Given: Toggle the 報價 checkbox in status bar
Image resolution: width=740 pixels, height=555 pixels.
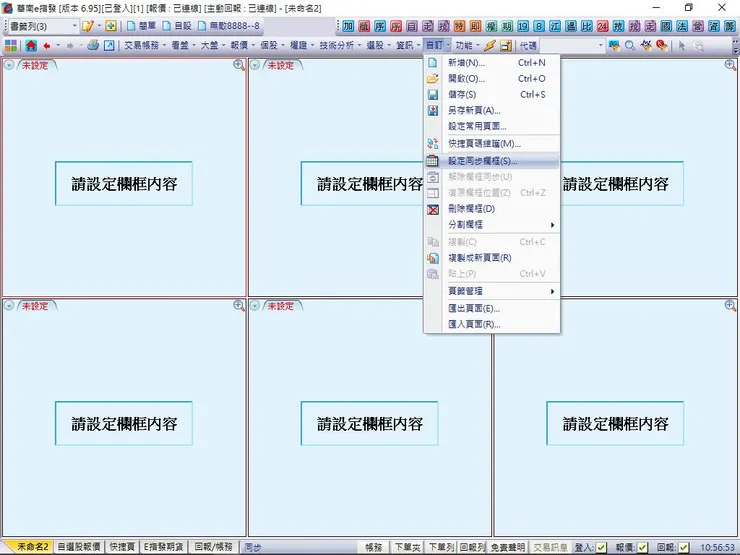Looking at the screenshot, I should [x=642, y=547].
